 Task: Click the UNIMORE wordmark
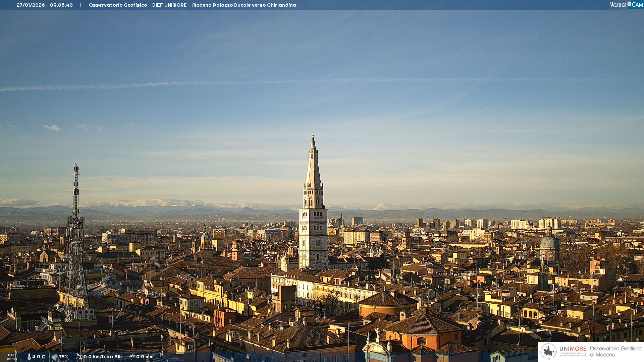tap(573, 349)
